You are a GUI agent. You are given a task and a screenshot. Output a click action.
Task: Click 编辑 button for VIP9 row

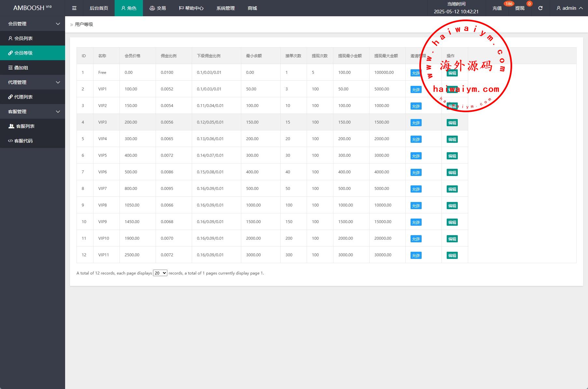tap(452, 222)
